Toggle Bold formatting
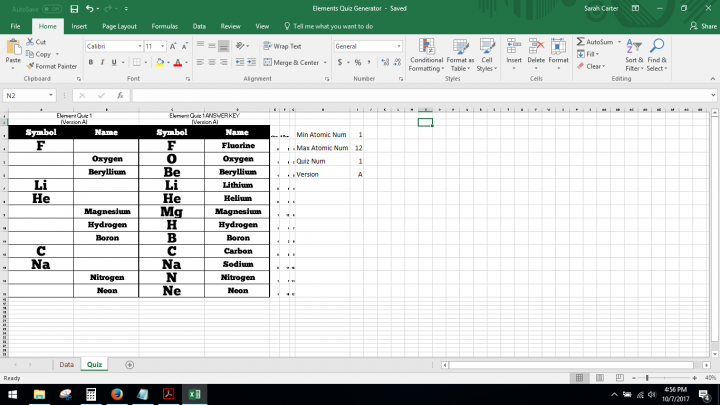The height and width of the screenshot is (405, 720). tap(90, 62)
